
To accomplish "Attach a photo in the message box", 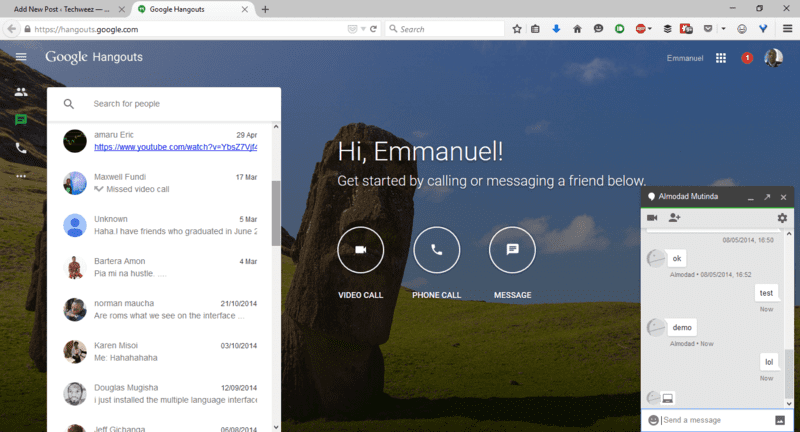I will pos(780,420).
